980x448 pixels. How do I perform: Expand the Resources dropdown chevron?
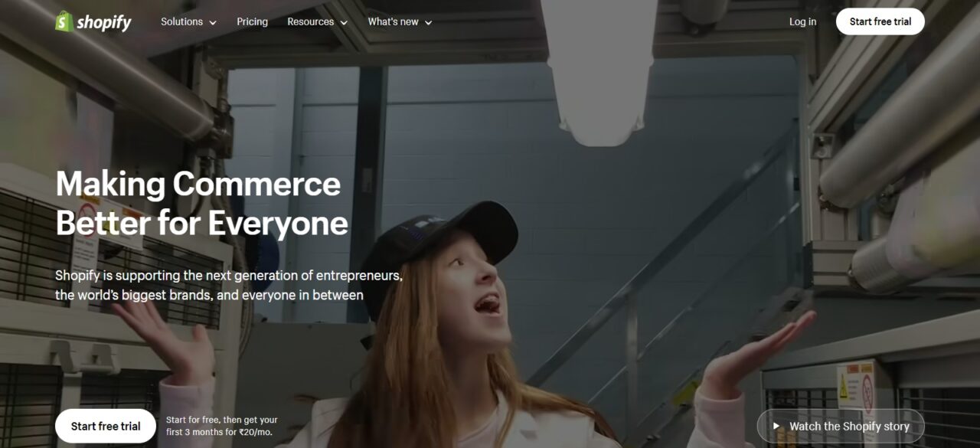[344, 23]
